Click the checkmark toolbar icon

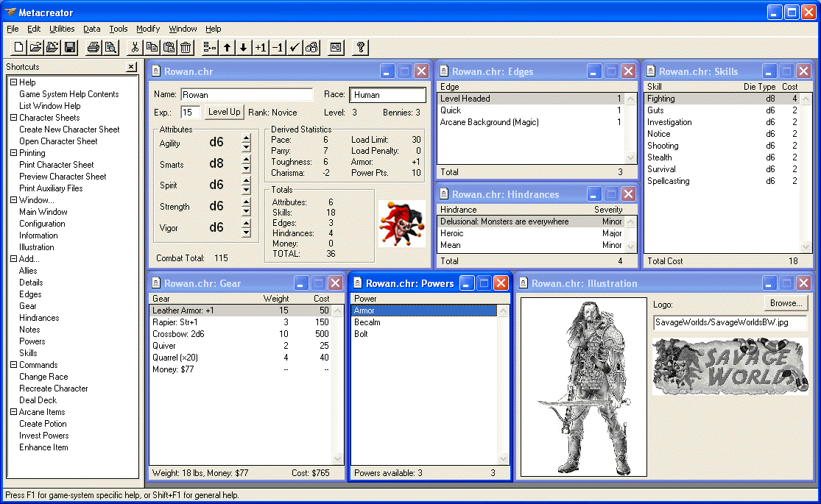pos(295,48)
